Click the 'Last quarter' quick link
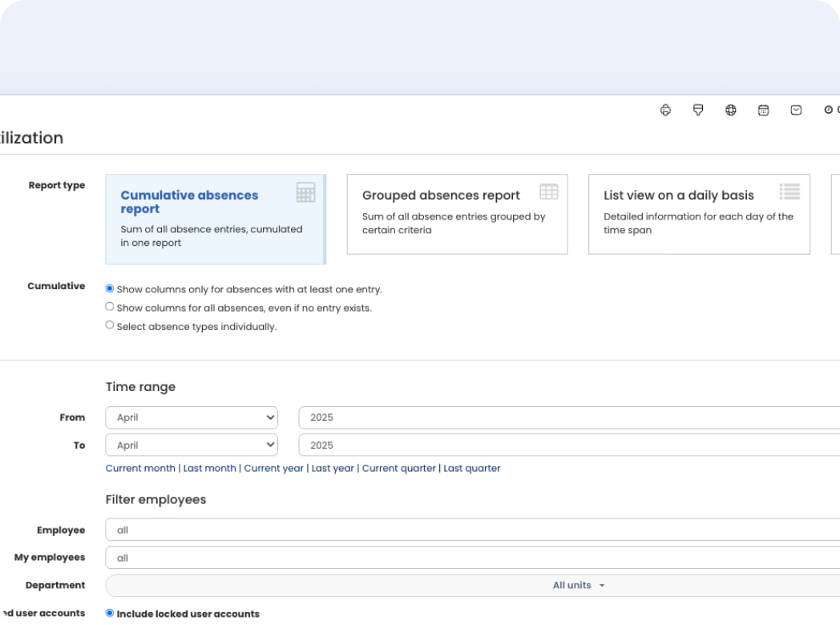The height and width of the screenshot is (625, 840). click(472, 469)
